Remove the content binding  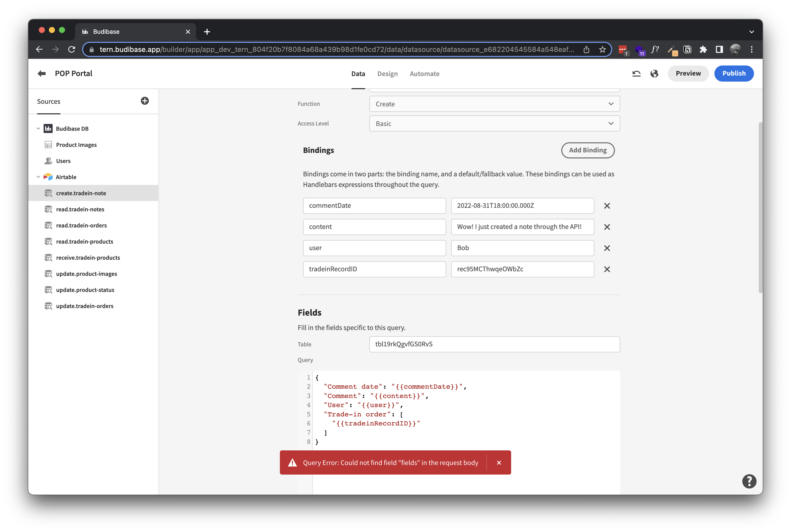click(x=607, y=227)
